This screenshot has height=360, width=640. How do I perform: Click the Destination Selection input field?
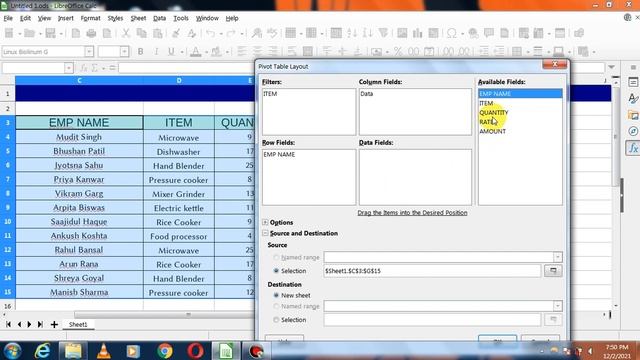pyautogui.click(x=432, y=320)
